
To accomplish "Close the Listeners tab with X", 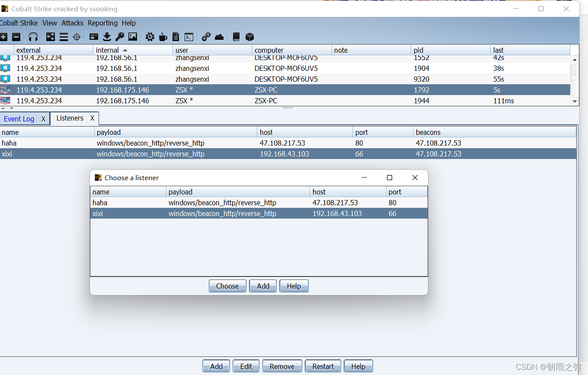I will coord(92,118).
